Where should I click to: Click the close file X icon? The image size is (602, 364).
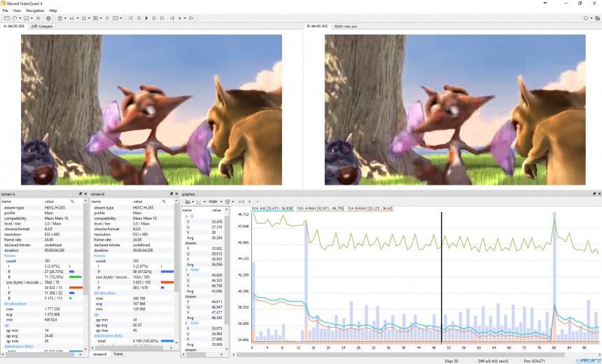(38, 18)
